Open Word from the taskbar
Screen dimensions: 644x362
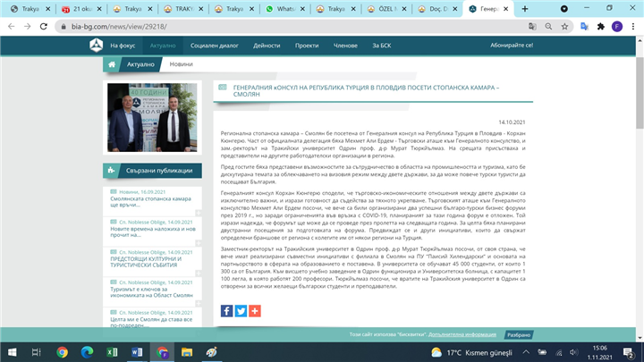point(137,352)
